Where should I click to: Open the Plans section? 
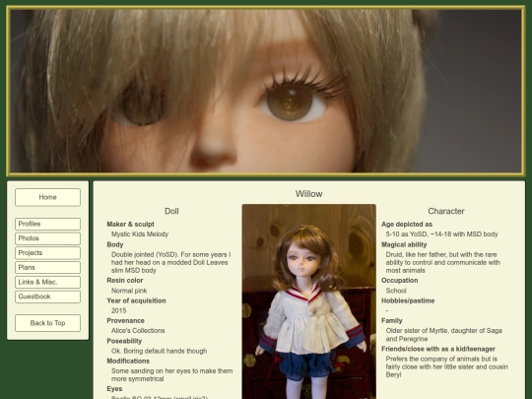click(47, 267)
